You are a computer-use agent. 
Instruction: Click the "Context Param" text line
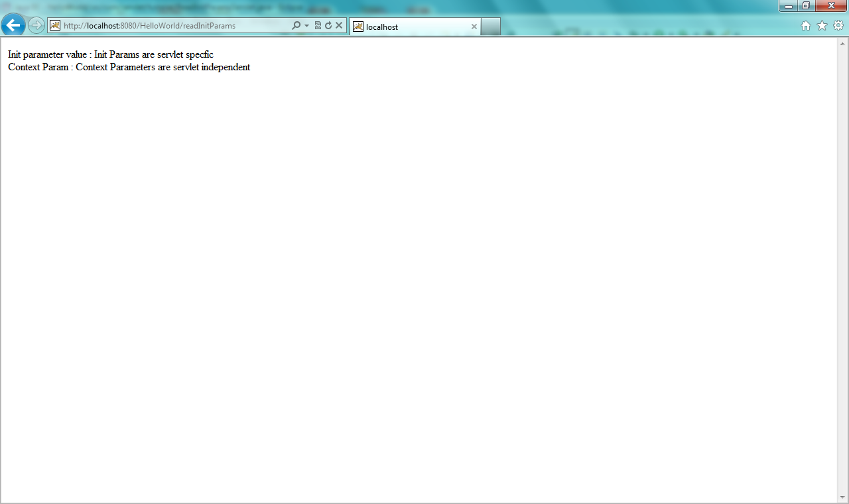coord(129,67)
